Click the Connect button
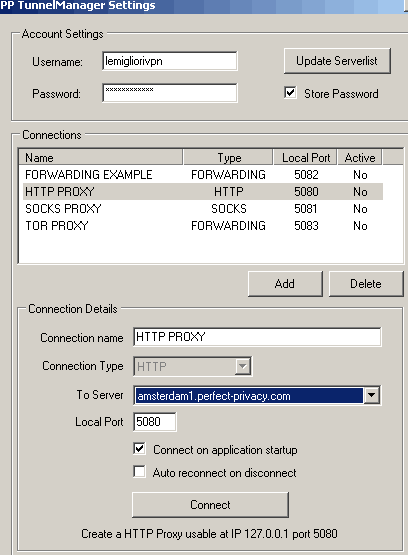 coord(210,505)
